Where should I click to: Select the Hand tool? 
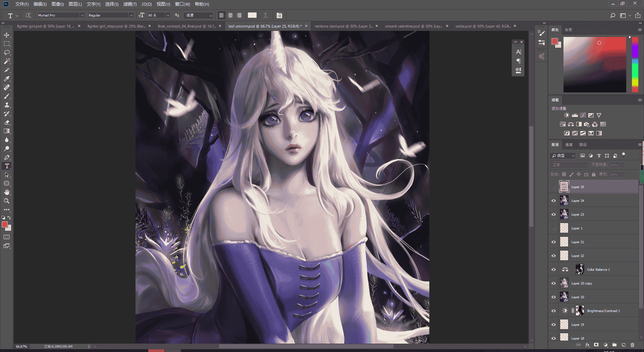pos(7,192)
